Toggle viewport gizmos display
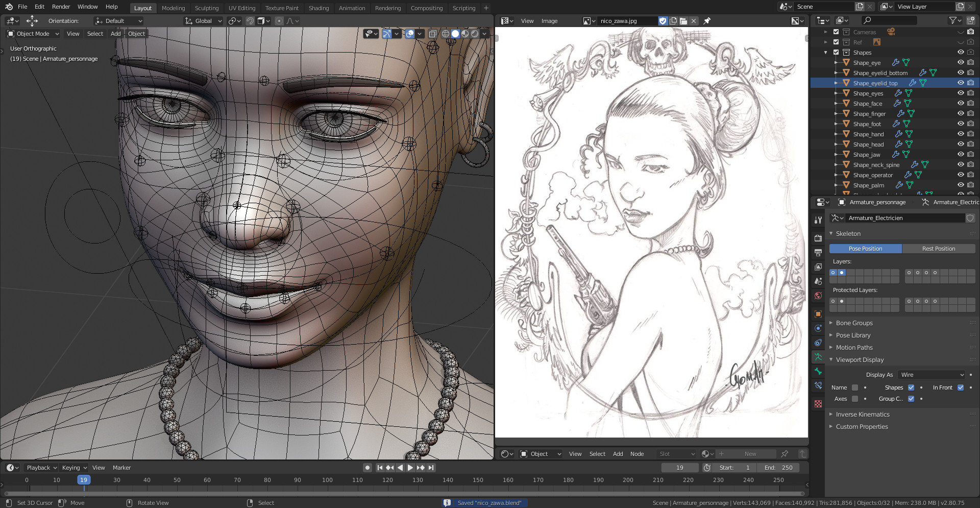This screenshot has width=980, height=508. click(386, 34)
